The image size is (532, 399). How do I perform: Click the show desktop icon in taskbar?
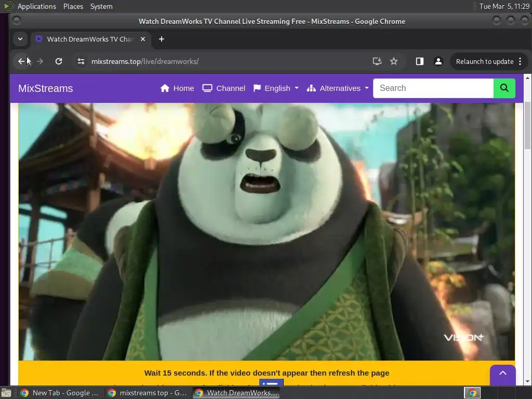(x=6, y=393)
